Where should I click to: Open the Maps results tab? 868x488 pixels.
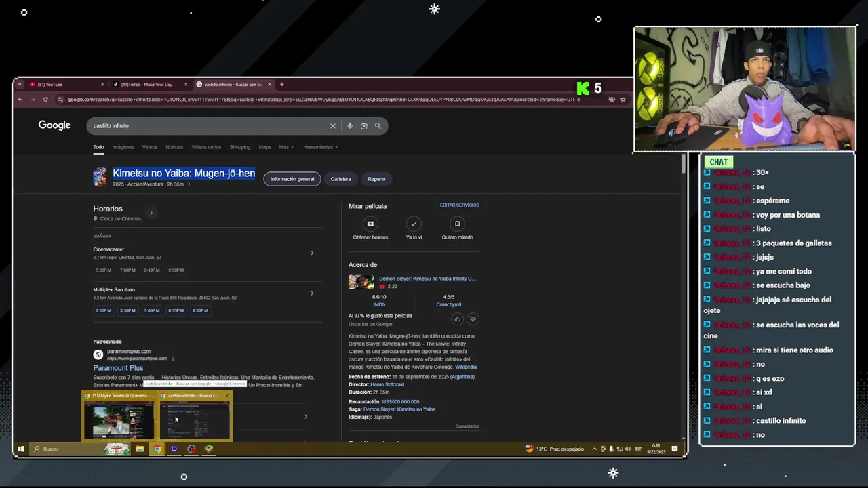[264, 147]
